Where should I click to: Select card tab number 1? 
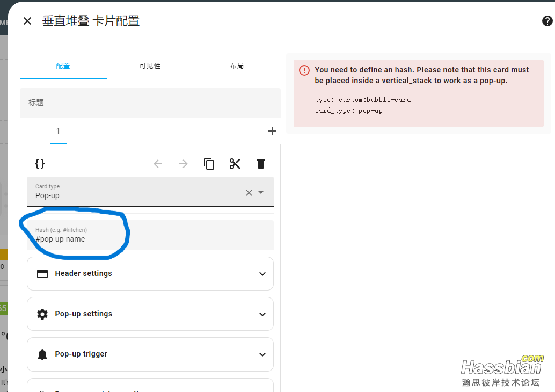(58, 132)
